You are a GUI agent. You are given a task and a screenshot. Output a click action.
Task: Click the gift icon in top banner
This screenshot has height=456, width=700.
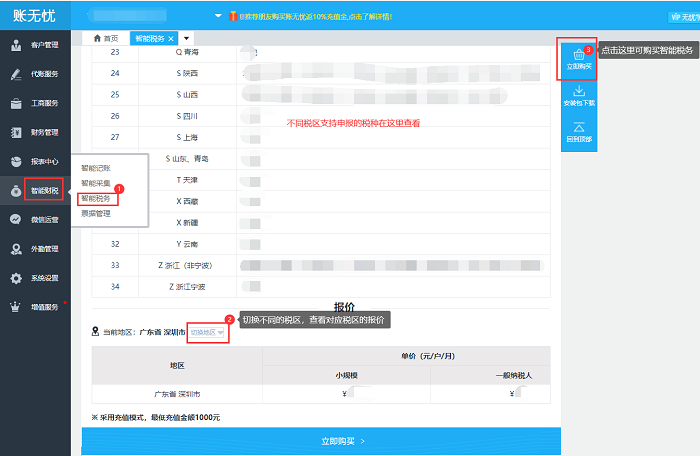(x=232, y=17)
